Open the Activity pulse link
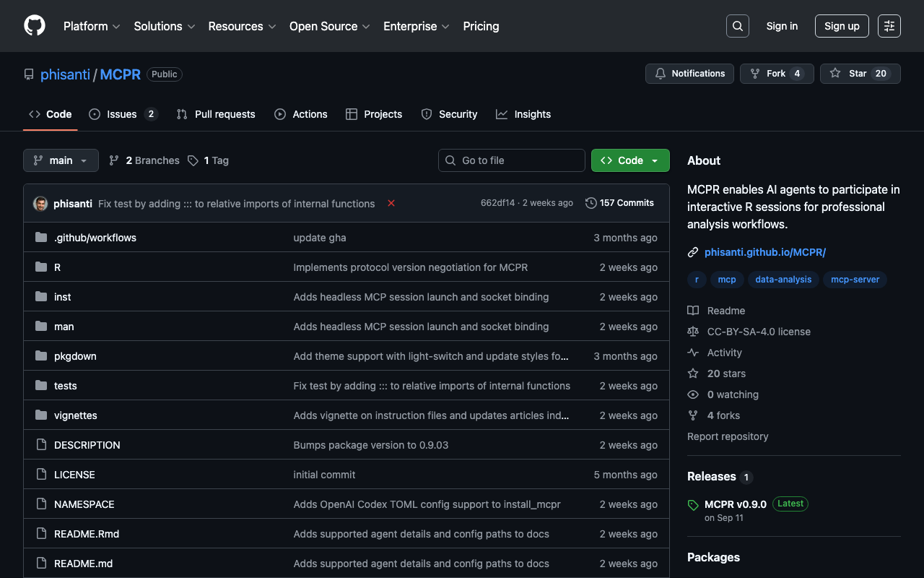This screenshot has width=924, height=578. (724, 353)
